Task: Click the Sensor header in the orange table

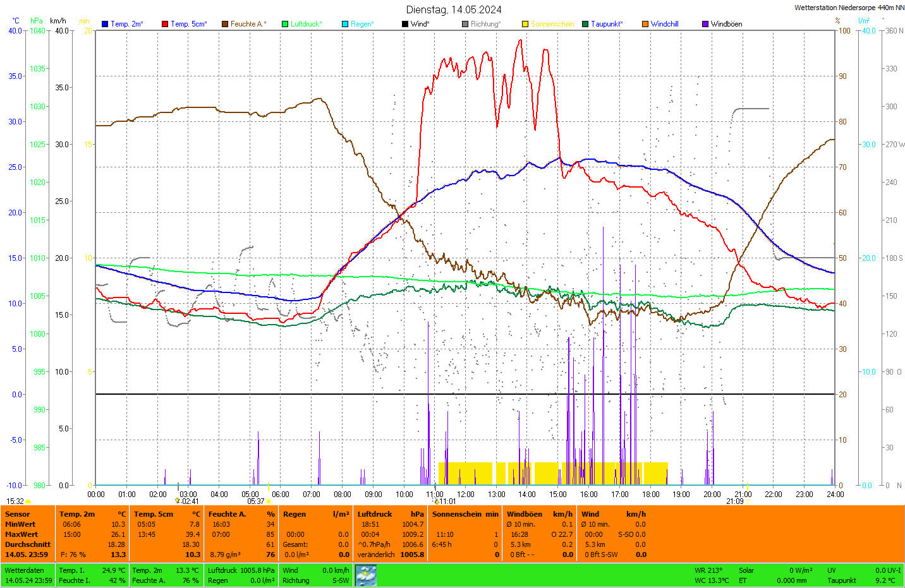Action: tap(18, 514)
